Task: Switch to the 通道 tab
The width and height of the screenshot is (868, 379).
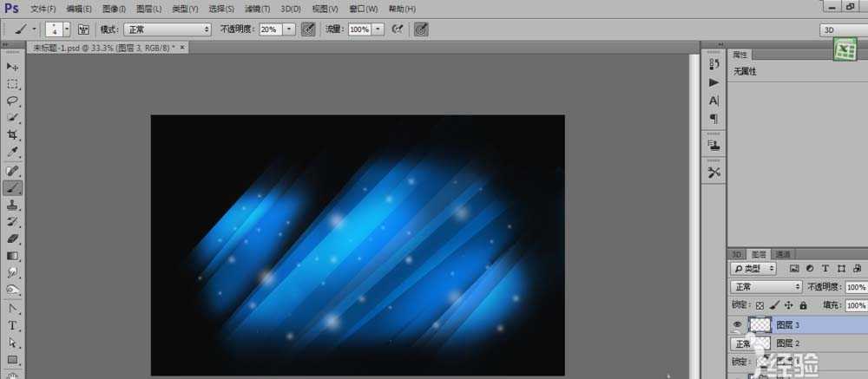Action: [782, 254]
